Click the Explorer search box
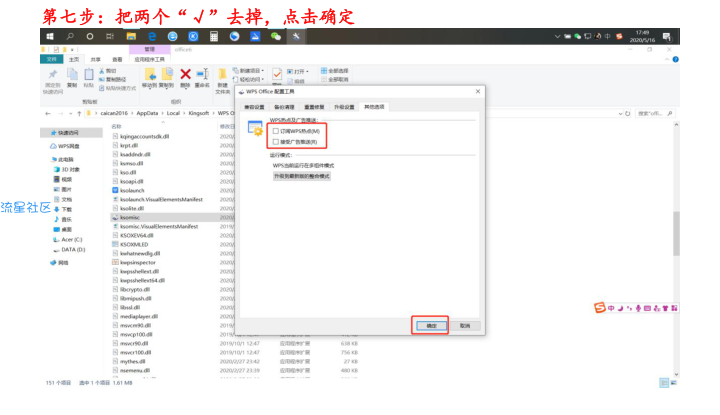This screenshot has width=720, height=415. (656, 113)
